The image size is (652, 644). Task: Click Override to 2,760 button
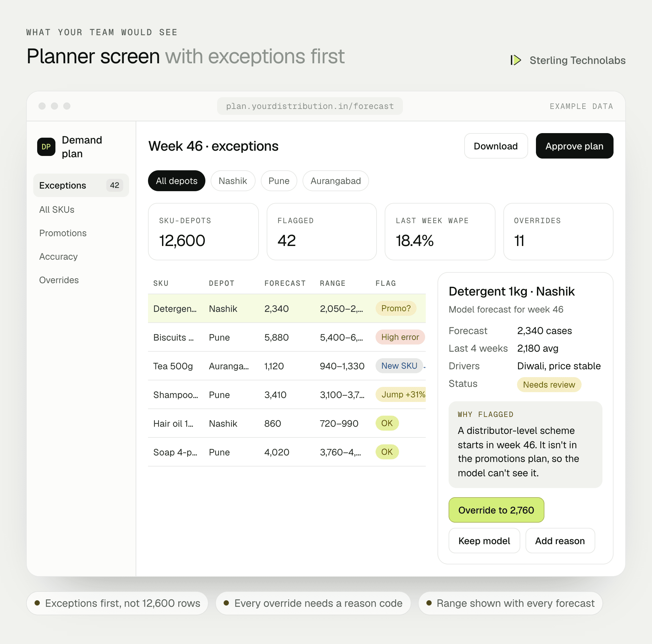[x=496, y=510]
